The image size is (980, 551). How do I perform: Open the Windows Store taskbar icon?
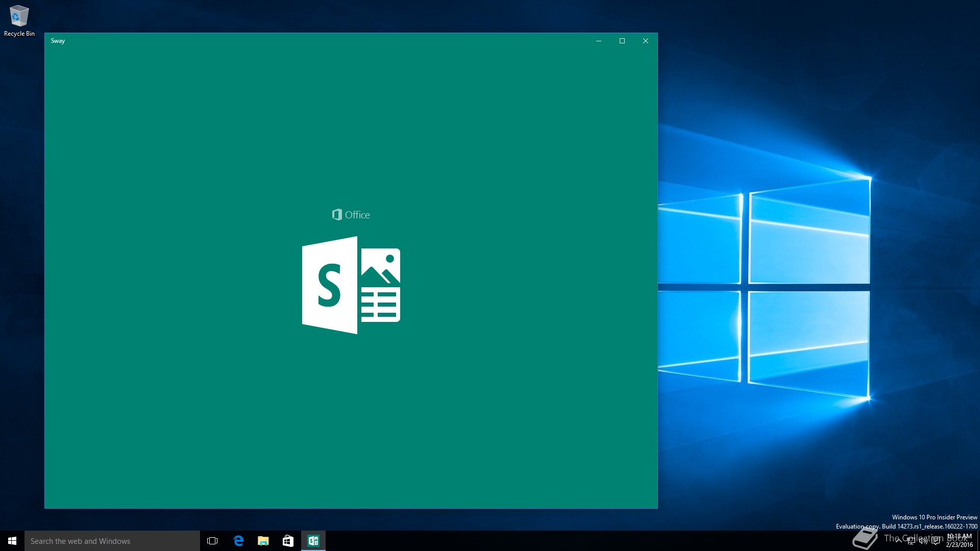click(288, 541)
